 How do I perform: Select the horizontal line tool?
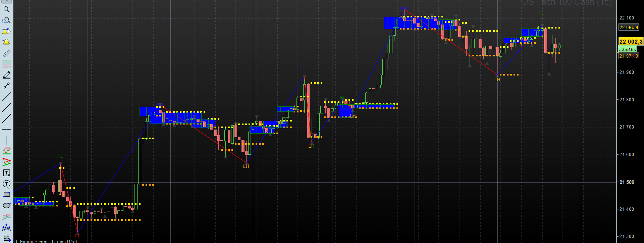6,129
